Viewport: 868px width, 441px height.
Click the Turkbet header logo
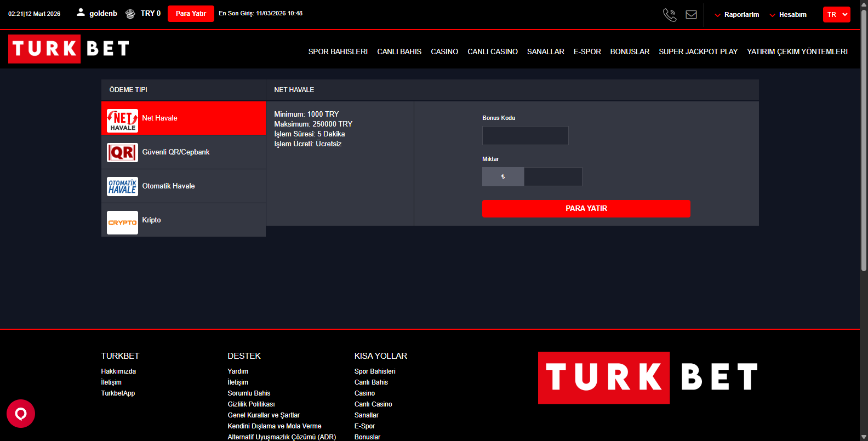(69, 49)
